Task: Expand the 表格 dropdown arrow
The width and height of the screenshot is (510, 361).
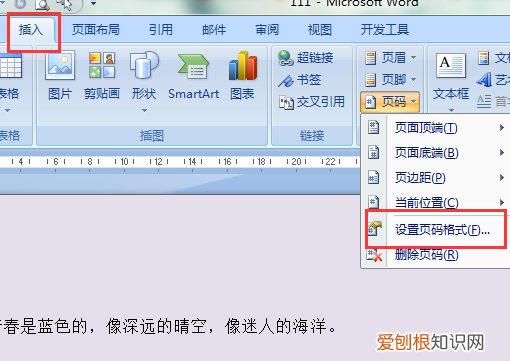Action: (7, 110)
